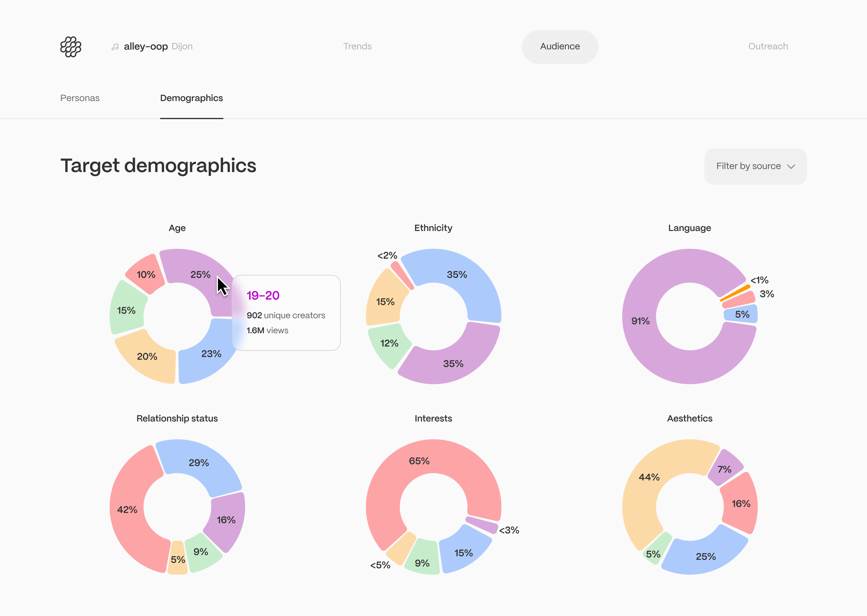Screen dimensions: 867x616
Task: Select the thin orange <1% Language slice
Action: [x=735, y=293]
